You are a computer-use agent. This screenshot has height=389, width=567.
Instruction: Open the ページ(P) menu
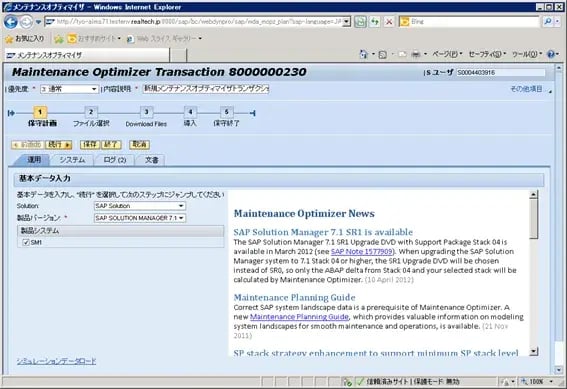coord(447,54)
